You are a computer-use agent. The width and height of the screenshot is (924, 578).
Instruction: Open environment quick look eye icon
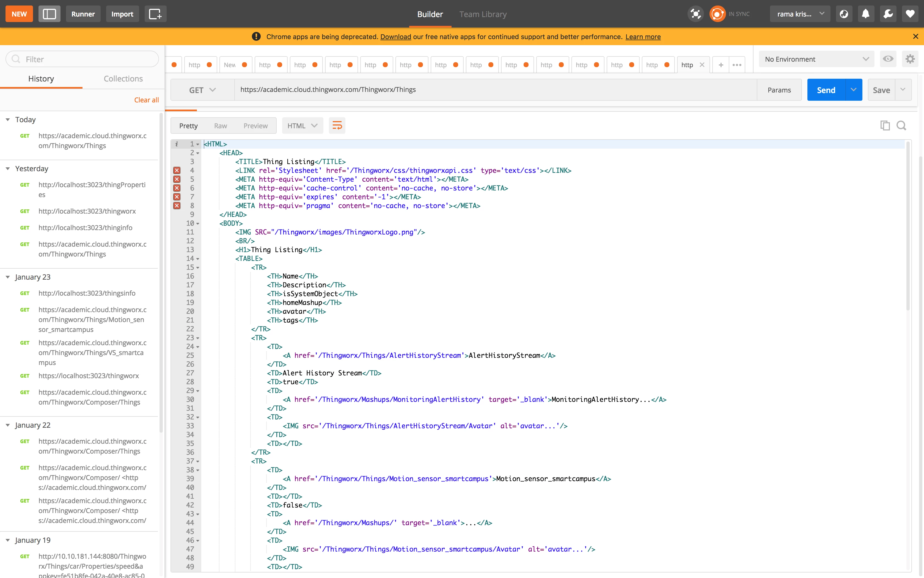coord(888,59)
